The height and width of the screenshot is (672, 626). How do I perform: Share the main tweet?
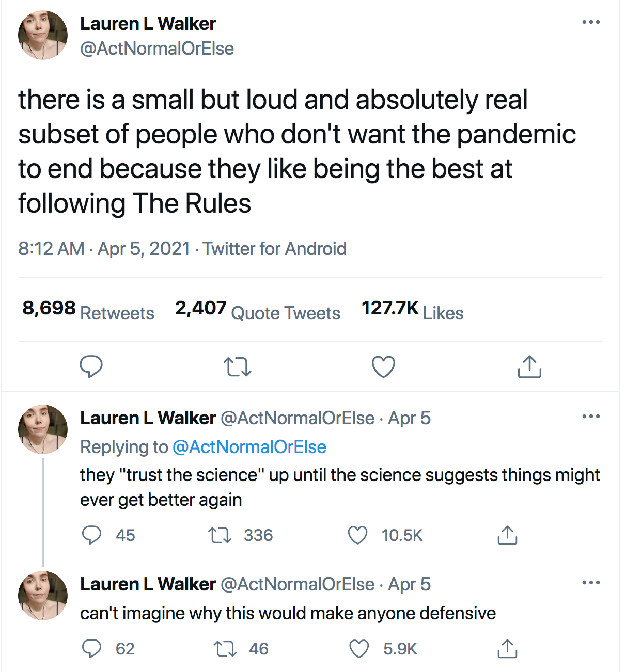(529, 367)
